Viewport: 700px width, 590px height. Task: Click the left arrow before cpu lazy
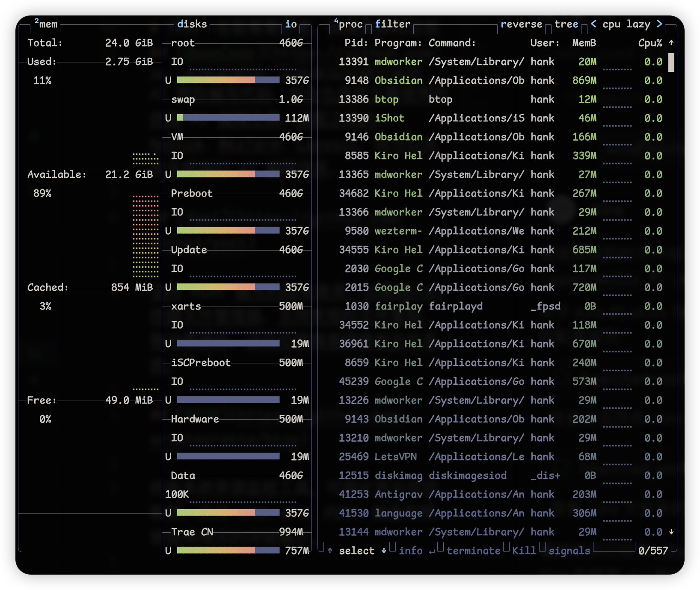click(593, 24)
